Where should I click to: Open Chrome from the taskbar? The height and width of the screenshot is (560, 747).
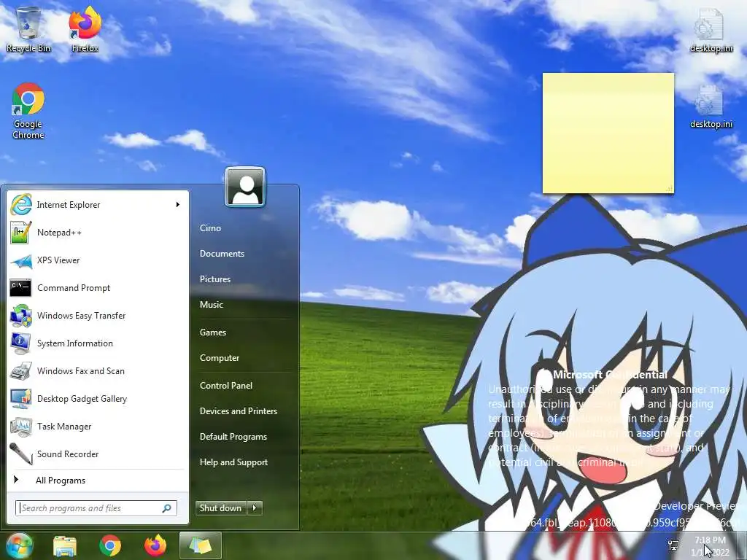pos(110,545)
